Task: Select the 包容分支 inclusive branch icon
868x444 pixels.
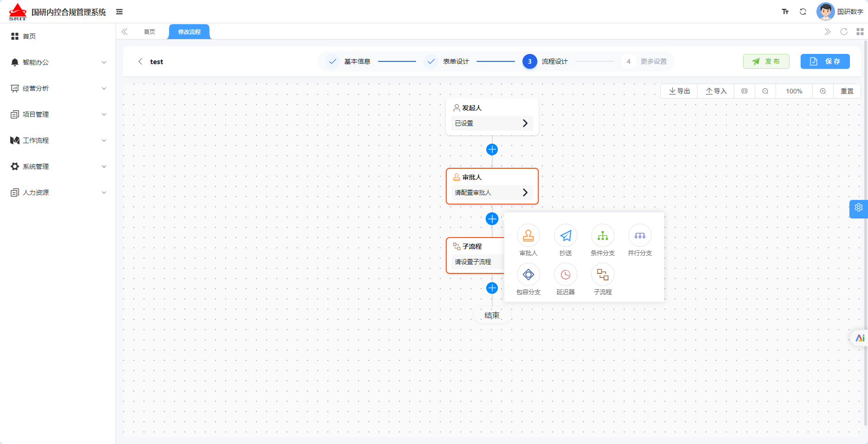Action: pos(528,275)
